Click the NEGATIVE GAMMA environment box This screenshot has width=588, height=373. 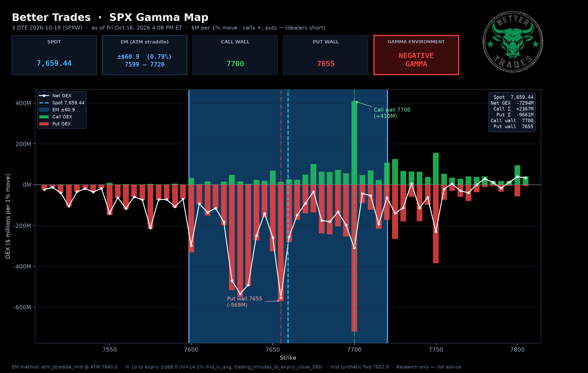click(x=416, y=55)
